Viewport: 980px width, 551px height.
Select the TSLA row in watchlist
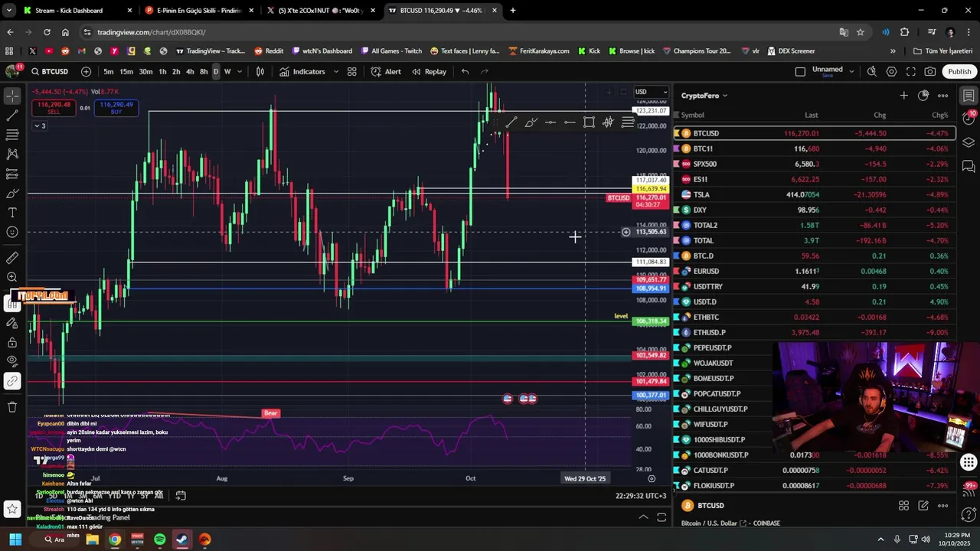click(x=815, y=194)
